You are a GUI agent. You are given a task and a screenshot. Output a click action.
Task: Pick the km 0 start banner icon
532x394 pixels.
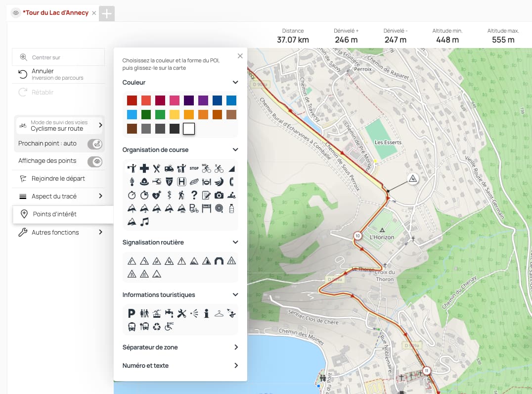207,208
